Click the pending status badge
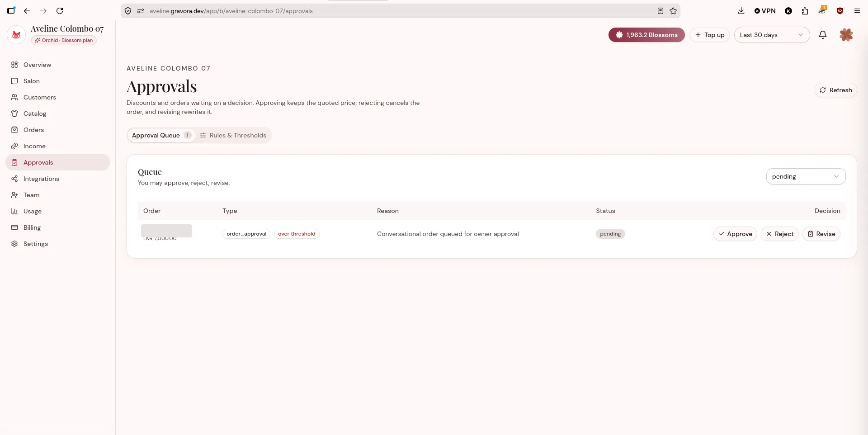Screen dimensions: 868x435 610,234
